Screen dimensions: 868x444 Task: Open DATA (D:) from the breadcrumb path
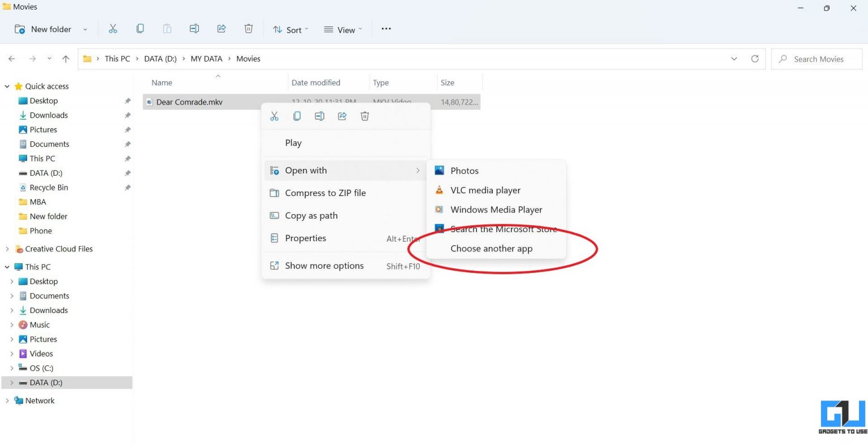click(160, 58)
